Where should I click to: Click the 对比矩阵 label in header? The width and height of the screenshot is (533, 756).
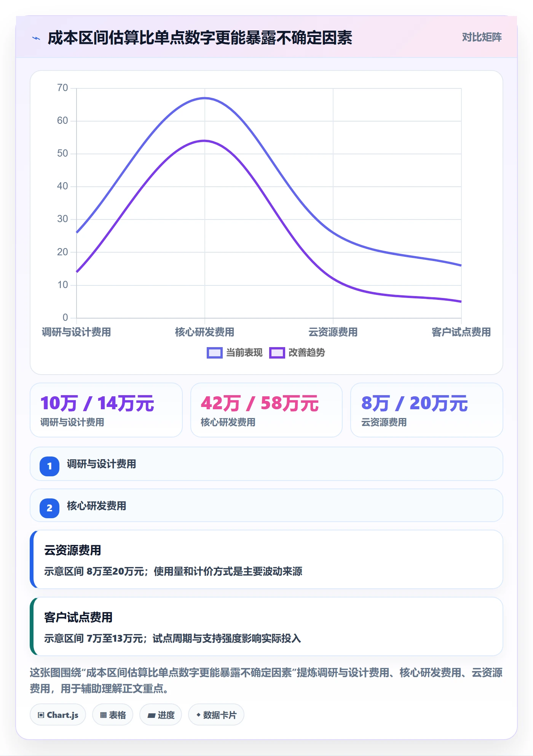(482, 37)
